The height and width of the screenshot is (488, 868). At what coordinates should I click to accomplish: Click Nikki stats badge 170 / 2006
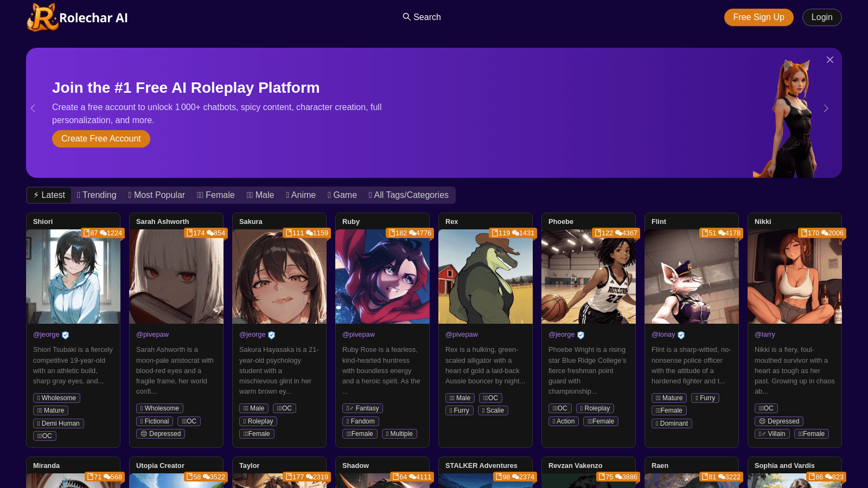click(x=822, y=233)
